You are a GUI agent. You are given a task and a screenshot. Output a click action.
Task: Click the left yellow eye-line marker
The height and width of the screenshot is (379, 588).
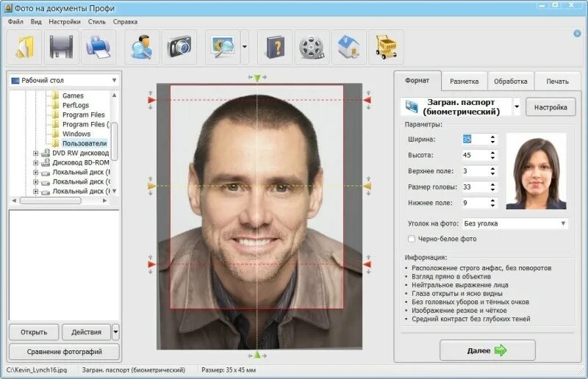pyautogui.click(x=151, y=186)
